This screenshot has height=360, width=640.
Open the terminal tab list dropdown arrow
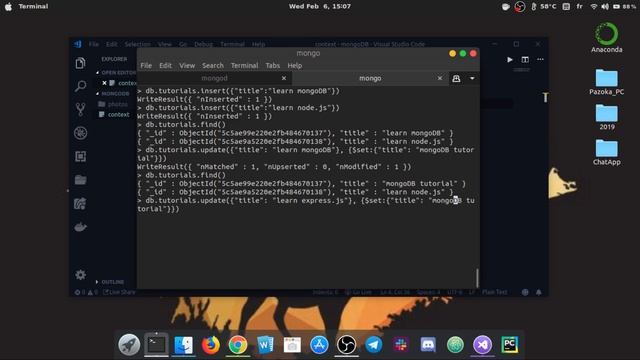pyautogui.click(x=472, y=78)
